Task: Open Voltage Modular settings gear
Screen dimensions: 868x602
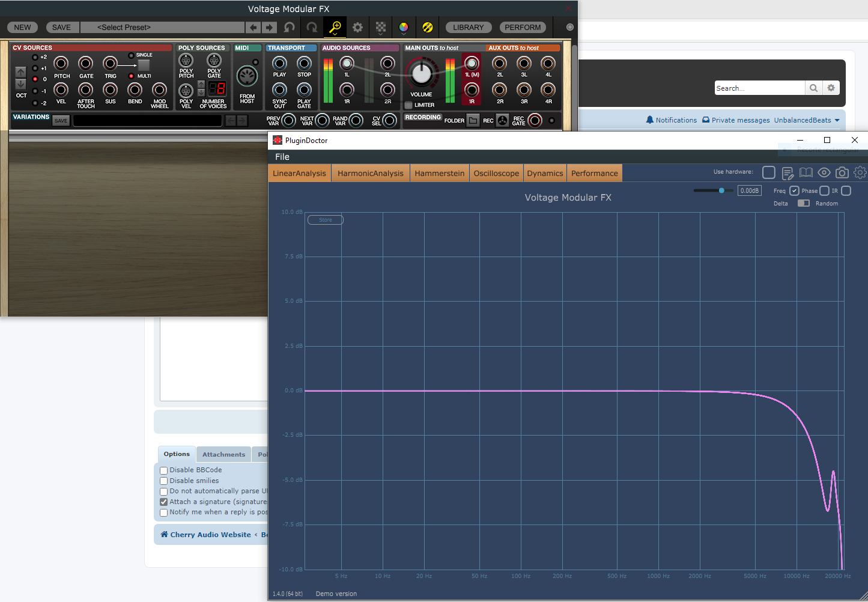Action: [357, 27]
